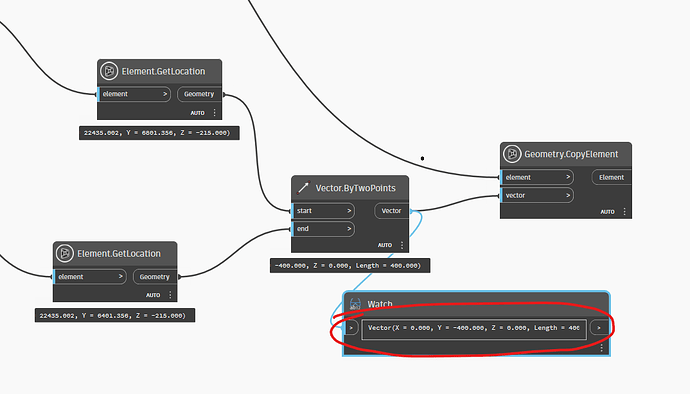Click the Vector output port on Vector.ByTwoPoints

click(391, 211)
